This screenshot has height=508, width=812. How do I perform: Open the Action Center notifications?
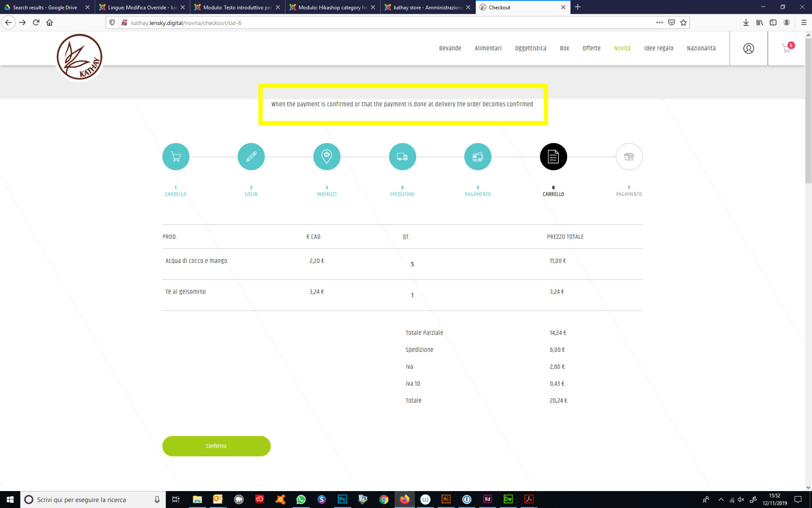[x=798, y=500]
